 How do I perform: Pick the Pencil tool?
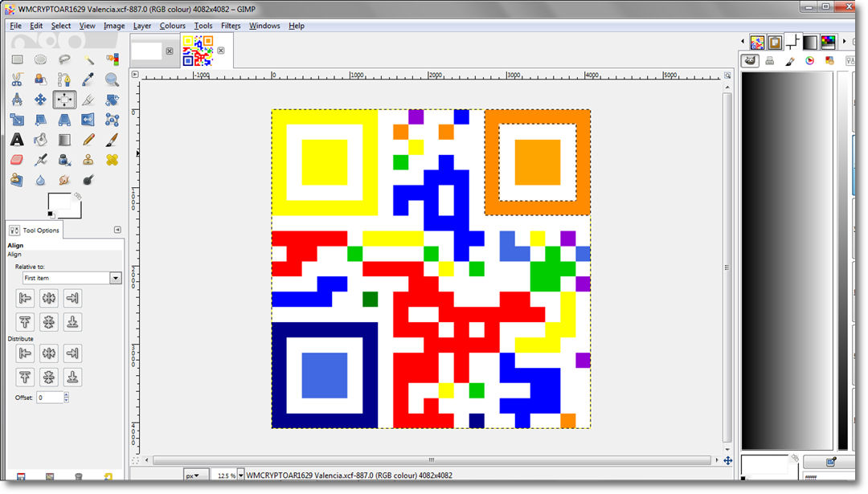pos(88,140)
